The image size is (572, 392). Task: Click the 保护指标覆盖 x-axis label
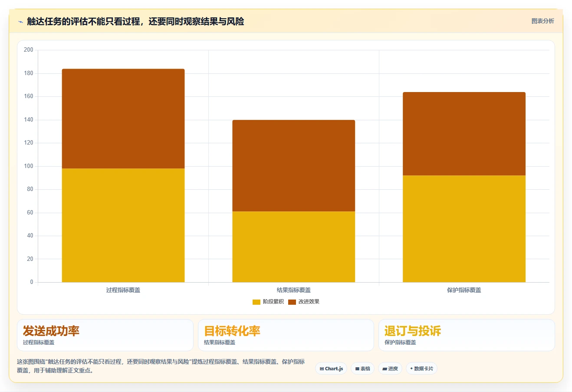click(x=464, y=290)
